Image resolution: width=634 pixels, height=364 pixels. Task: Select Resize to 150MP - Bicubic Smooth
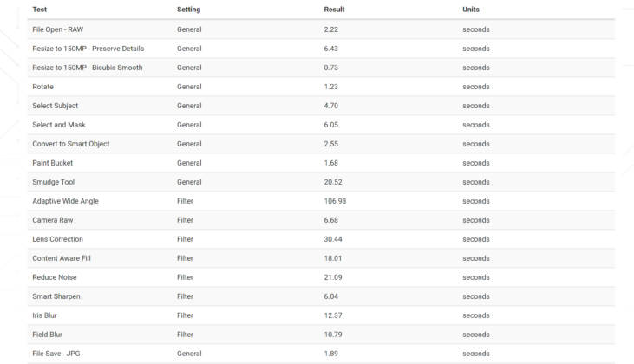(x=88, y=68)
